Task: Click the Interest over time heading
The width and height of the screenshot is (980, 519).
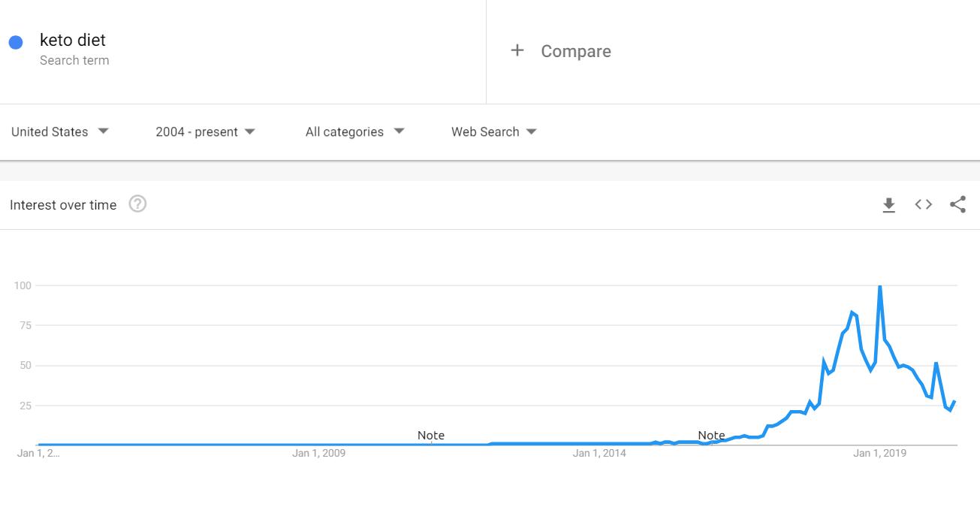Action: pyautogui.click(x=63, y=205)
